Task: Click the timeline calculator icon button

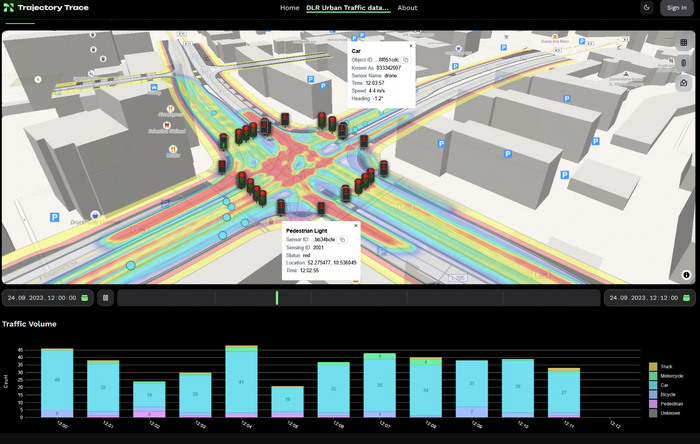Action: click(x=105, y=298)
